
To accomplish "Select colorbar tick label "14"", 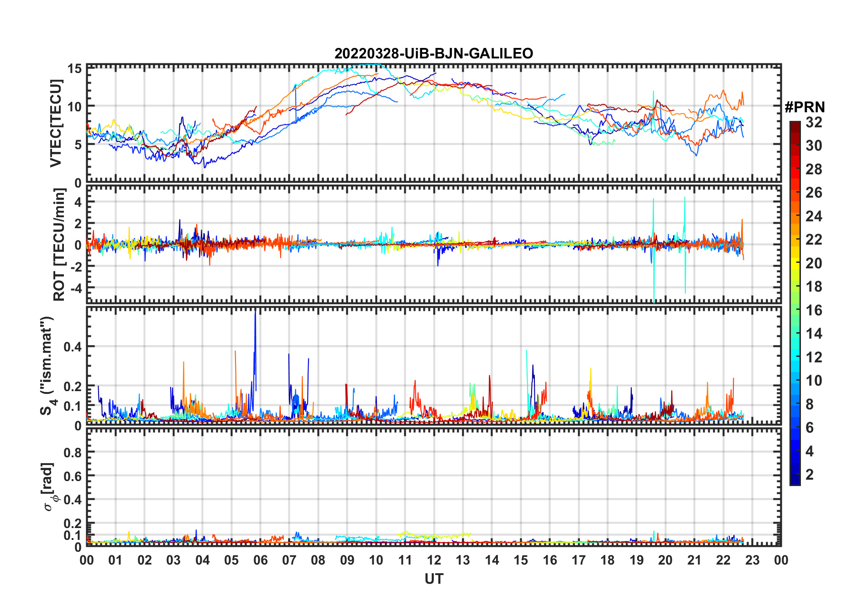I will (814, 334).
